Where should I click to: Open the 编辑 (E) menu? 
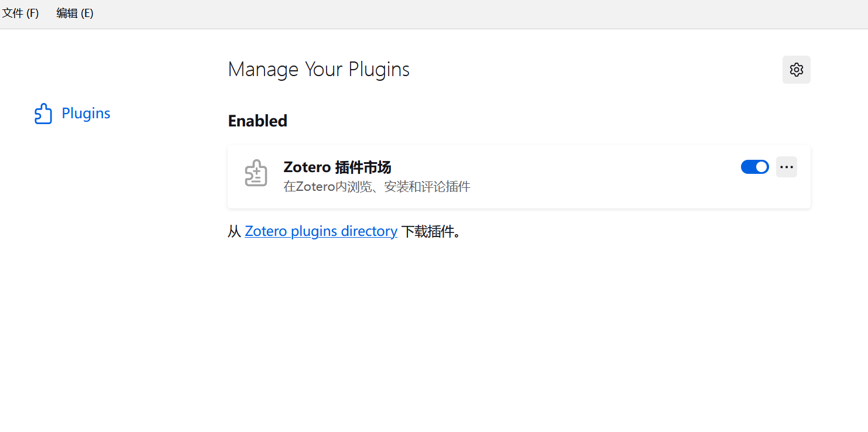[75, 13]
